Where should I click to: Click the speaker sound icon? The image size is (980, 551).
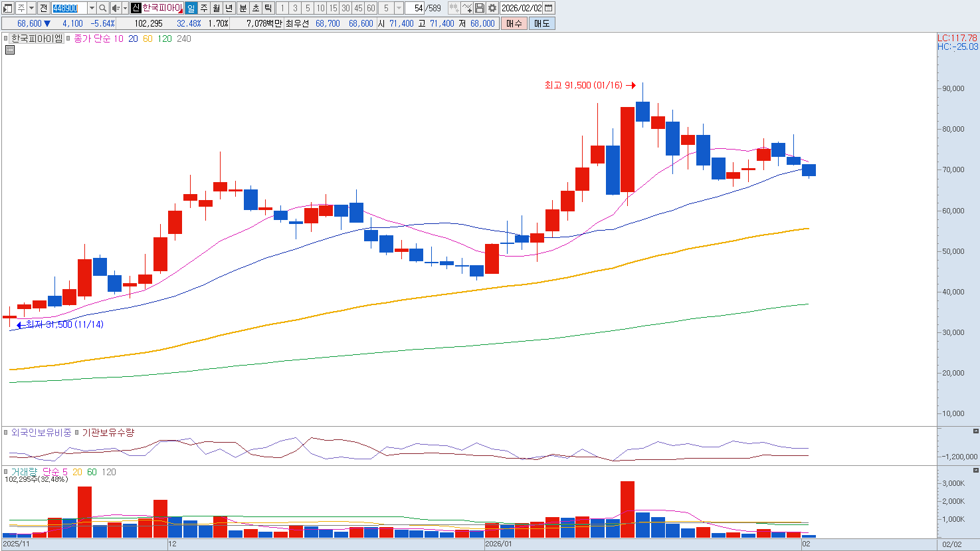116,8
